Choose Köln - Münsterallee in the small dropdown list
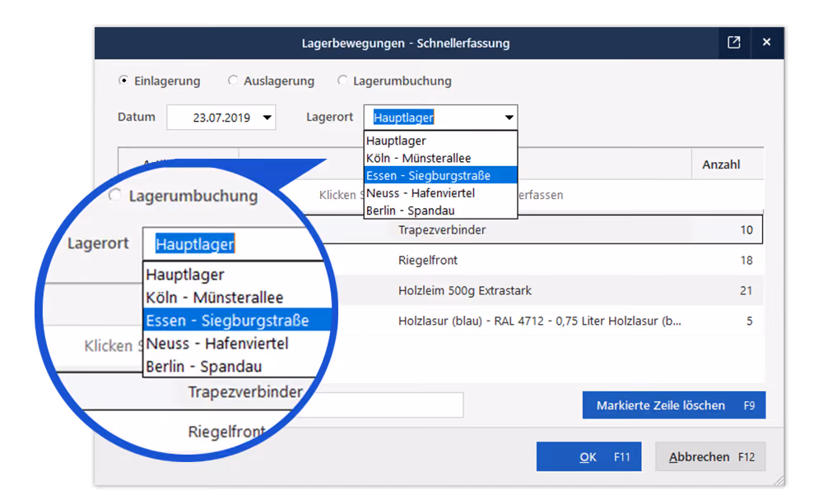 [440, 158]
